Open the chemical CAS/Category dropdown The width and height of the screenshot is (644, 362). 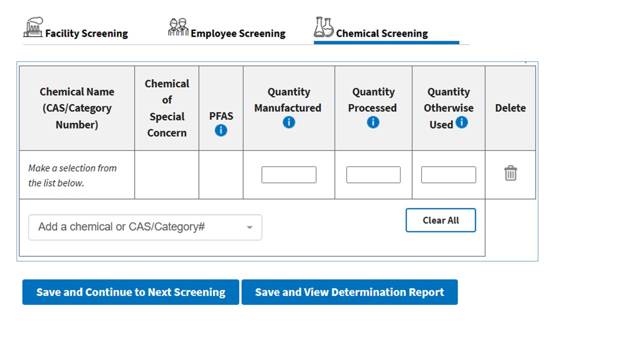(x=145, y=227)
